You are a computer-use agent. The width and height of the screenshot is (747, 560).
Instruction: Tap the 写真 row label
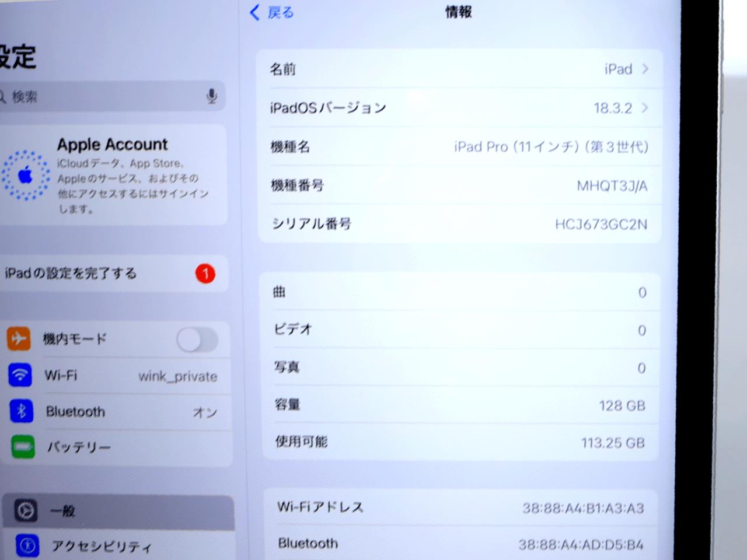287,366
